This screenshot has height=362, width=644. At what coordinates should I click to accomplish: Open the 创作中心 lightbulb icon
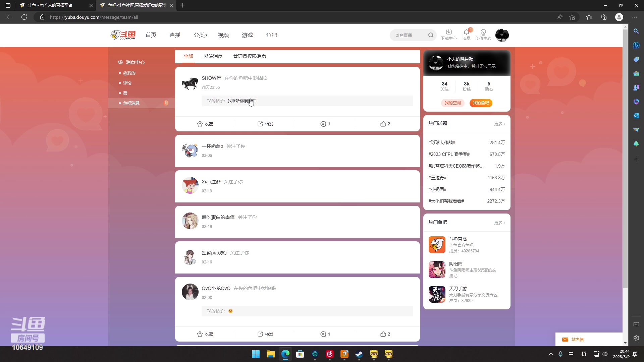(483, 32)
